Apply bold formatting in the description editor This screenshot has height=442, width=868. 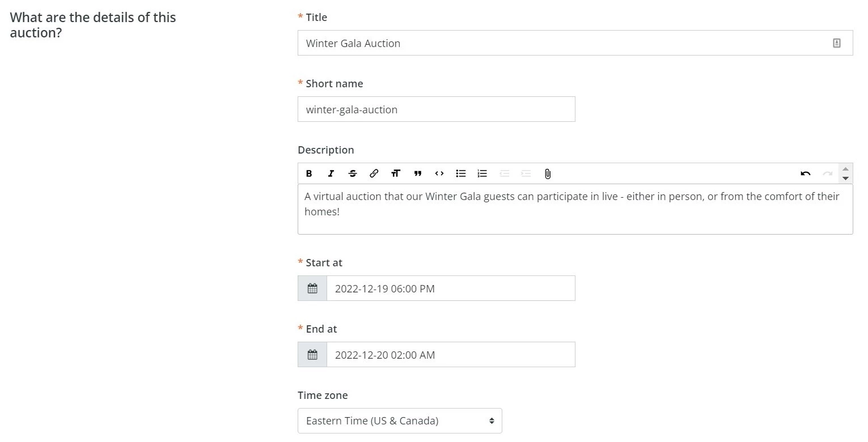pos(309,173)
